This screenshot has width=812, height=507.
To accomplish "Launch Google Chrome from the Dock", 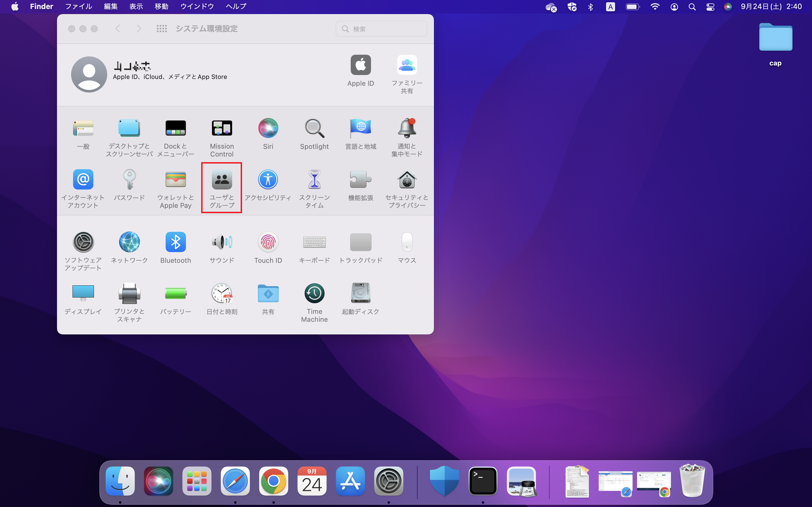I will tap(273, 481).
